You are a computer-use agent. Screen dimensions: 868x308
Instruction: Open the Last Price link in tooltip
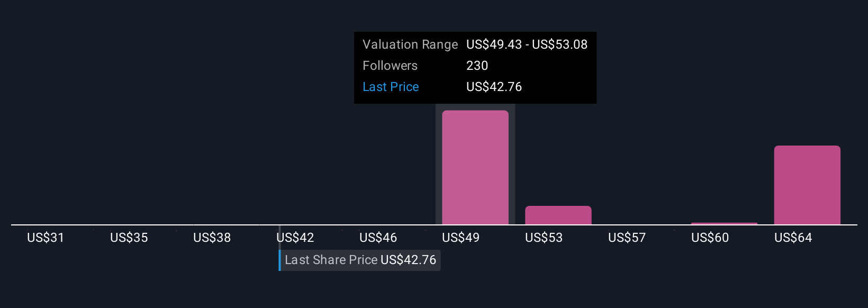pyautogui.click(x=391, y=87)
